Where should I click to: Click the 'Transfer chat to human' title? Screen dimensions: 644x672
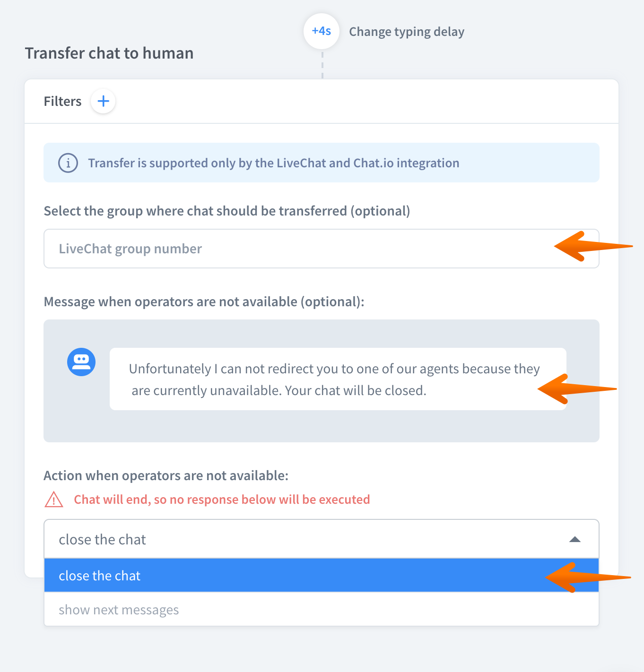109,53
